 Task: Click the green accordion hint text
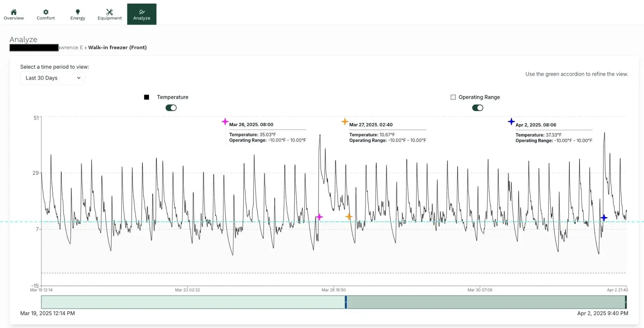[577, 74]
